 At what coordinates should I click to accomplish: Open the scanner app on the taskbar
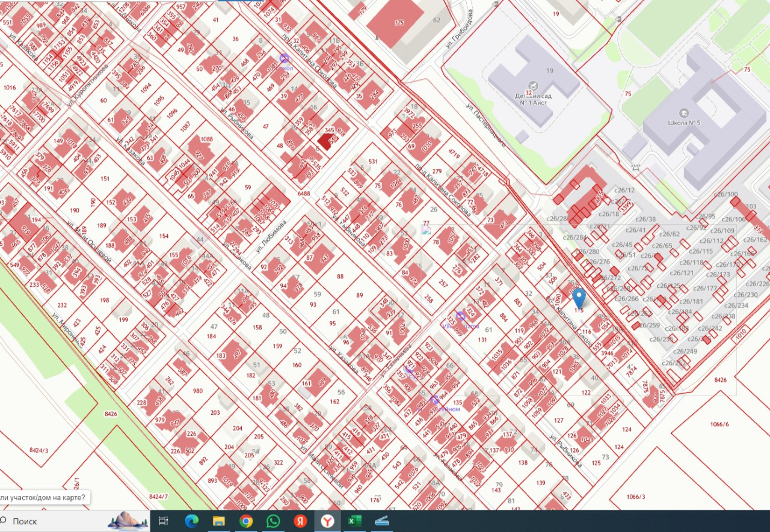pyautogui.click(x=382, y=521)
